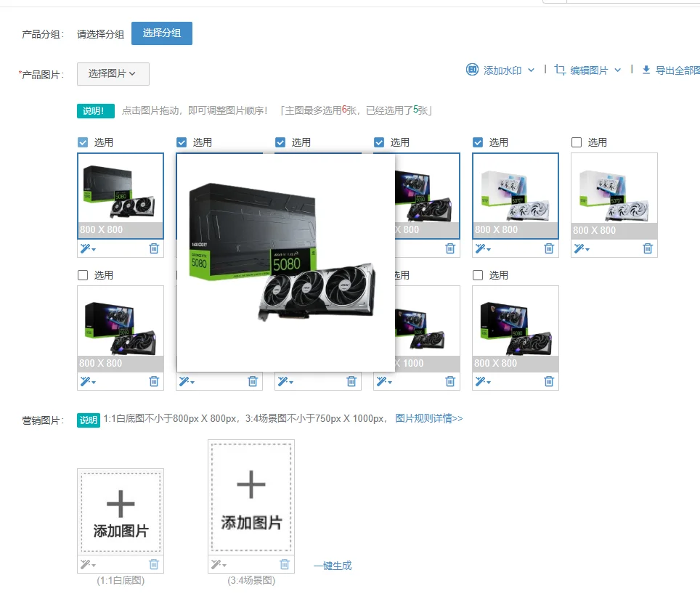Delete the 3:4场景图 marketing image
The image size is (700, 599).
(x=285, y=564)
